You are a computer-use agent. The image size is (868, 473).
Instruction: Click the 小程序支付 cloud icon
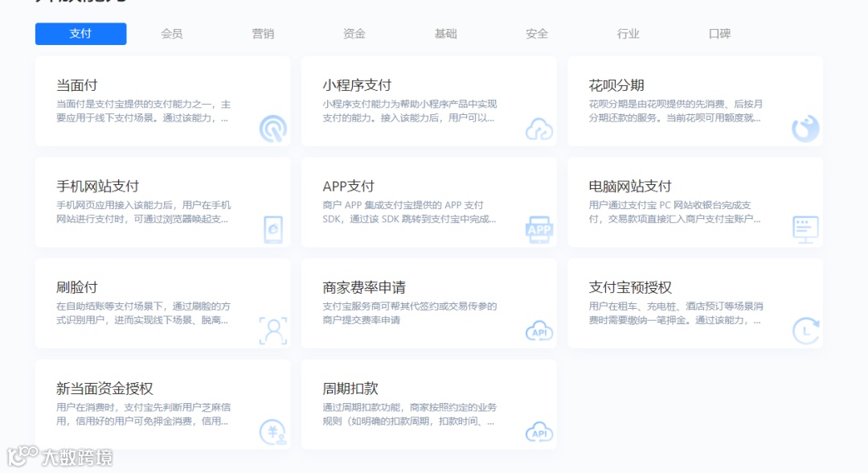(x=539, y=129)
